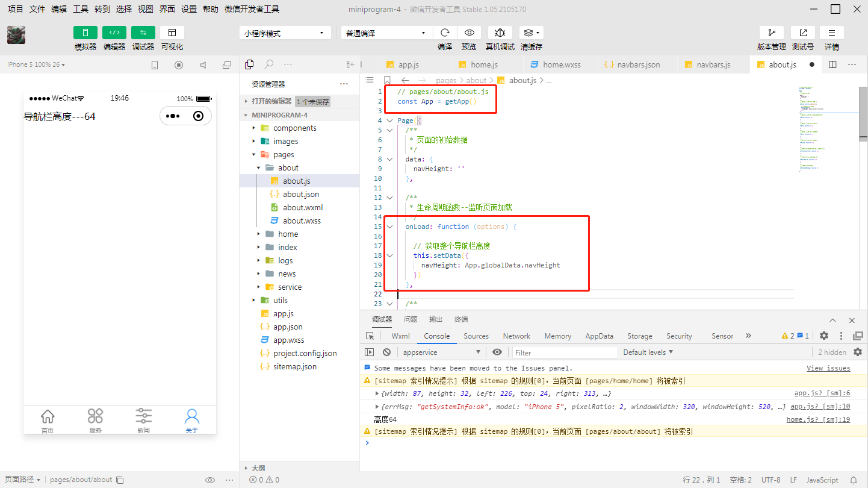Click the inspect element picker icon
This screenshot has height=488, width=868.
coord(370,336)
